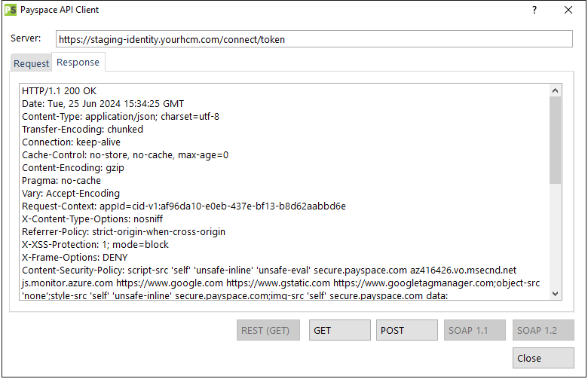The image size is (588, 379).
Task: Send a GET request
Action: pos(340,330)
